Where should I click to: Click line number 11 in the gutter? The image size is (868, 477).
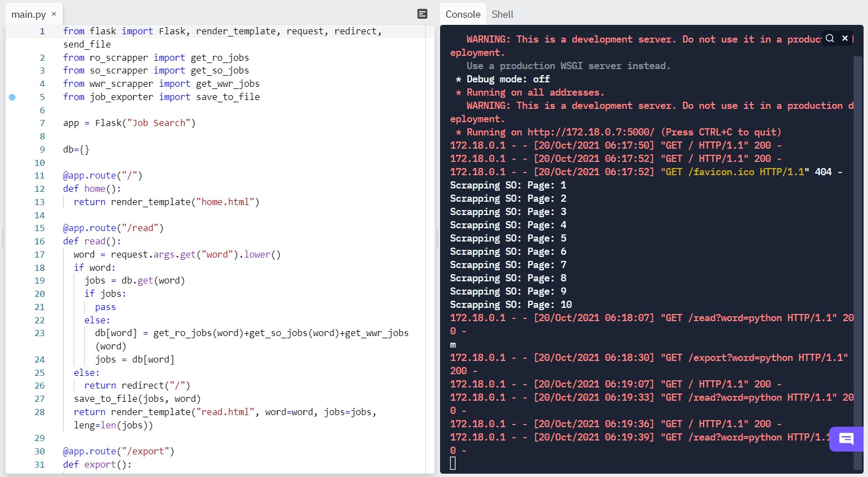pyautogui.click(x=39, y=176)
